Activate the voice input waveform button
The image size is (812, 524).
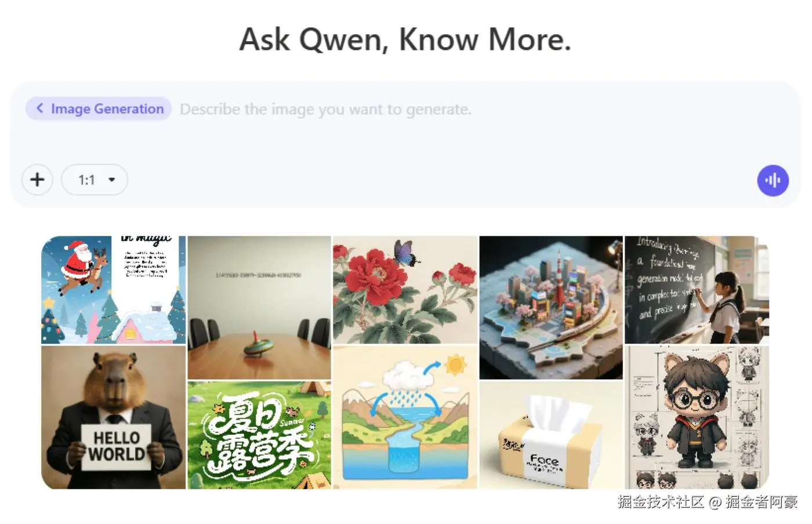(773, 180)
